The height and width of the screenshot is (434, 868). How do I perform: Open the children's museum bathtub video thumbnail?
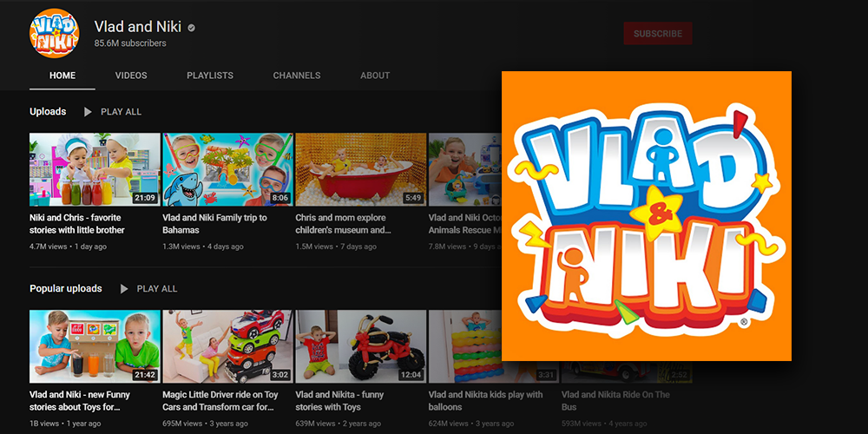[x=361, y=169]
